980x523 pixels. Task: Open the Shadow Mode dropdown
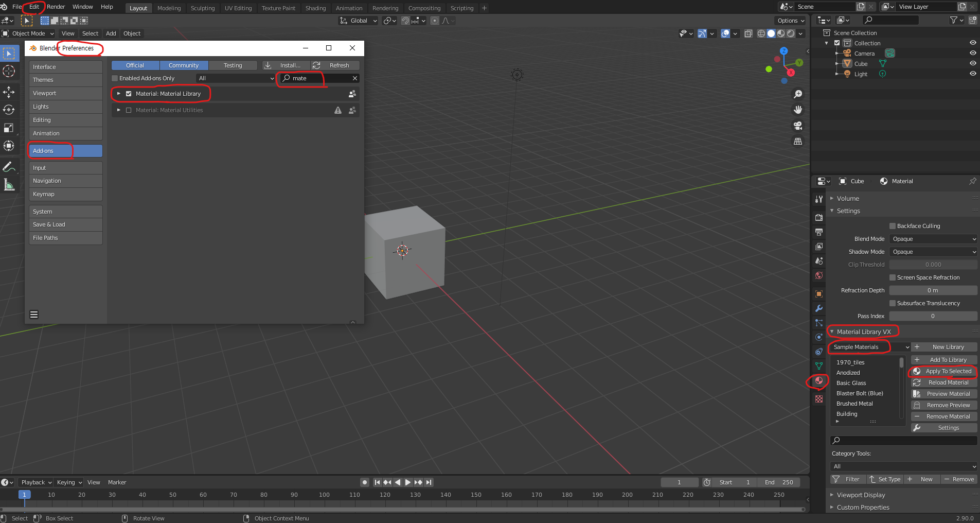(933, 252)
